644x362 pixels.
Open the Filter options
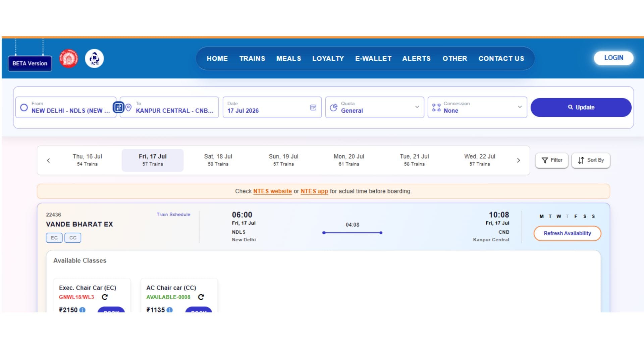pyautogui.click(x=552, y=160)
